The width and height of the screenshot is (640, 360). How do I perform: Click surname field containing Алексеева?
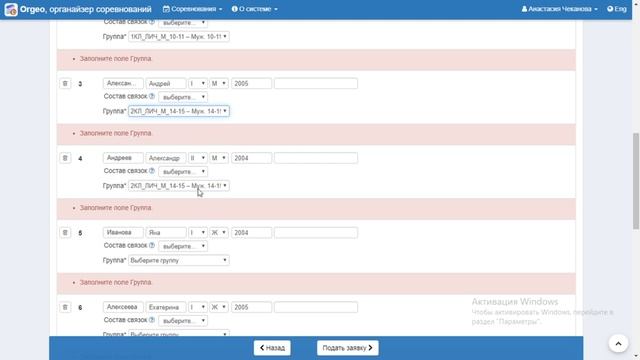(x=123, y=307)
